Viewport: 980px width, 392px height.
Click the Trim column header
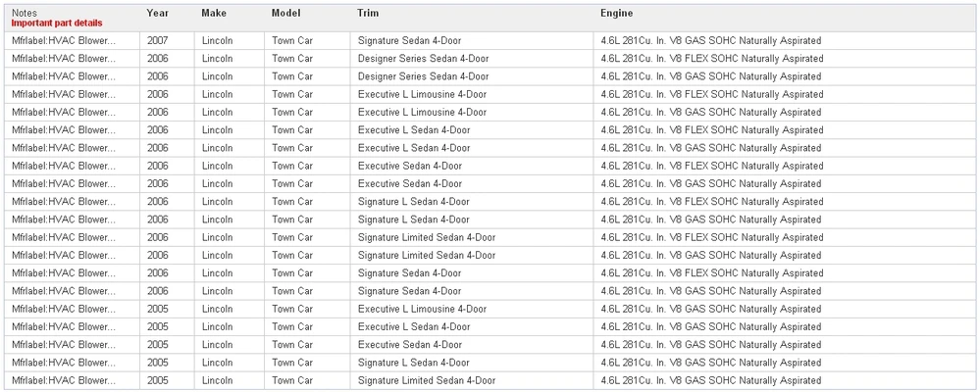coord(368,13)
